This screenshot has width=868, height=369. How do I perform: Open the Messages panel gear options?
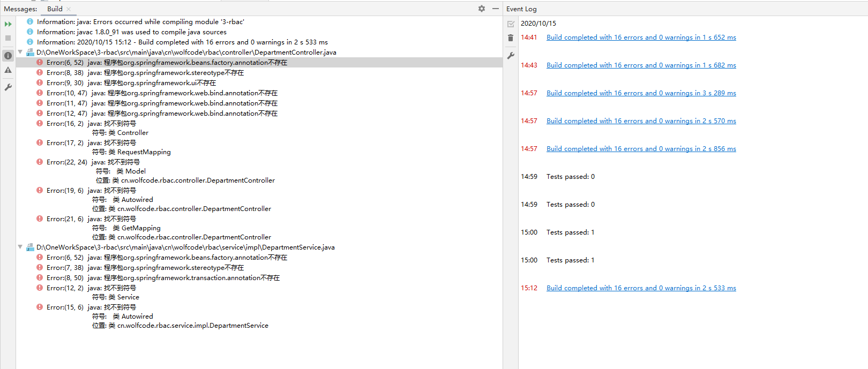[x=482, y=9]
